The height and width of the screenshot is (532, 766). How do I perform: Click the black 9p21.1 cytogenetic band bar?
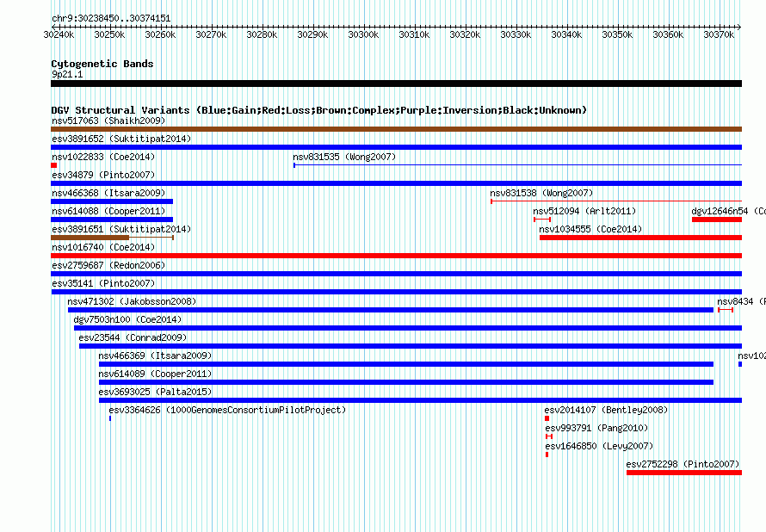click(396, 84)
